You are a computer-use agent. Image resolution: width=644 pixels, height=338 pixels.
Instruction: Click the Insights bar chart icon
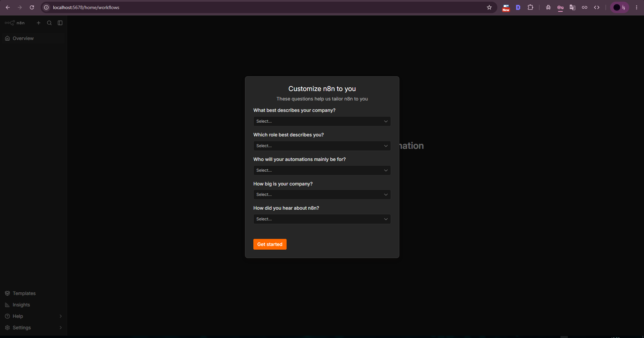pyautogui.click(x=7, y=305)
